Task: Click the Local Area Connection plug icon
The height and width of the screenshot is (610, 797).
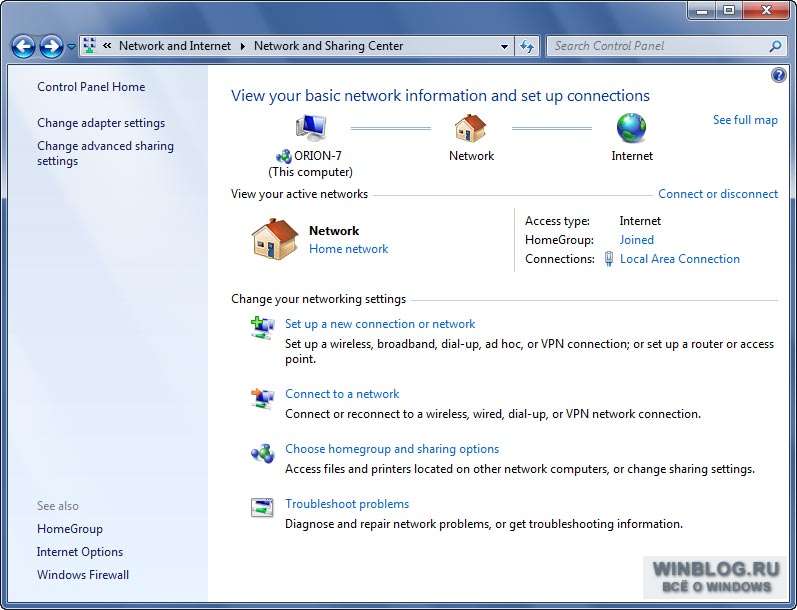Action: [608, 259]
